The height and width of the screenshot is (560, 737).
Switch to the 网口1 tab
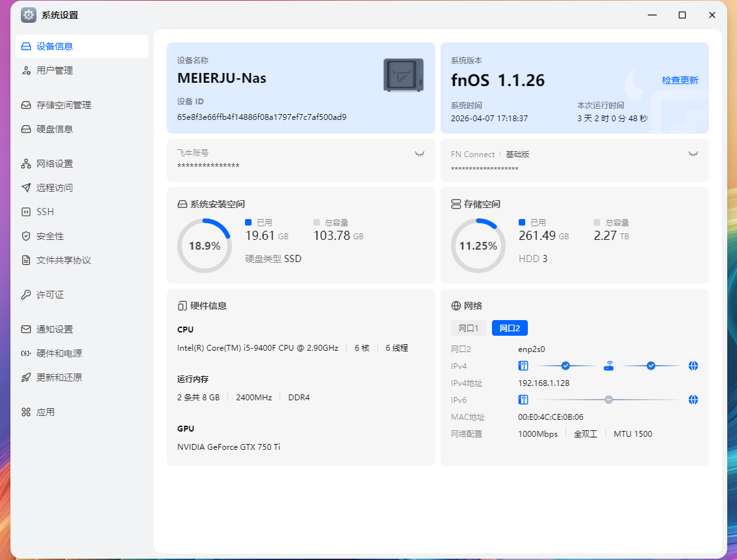click(469, 328)
